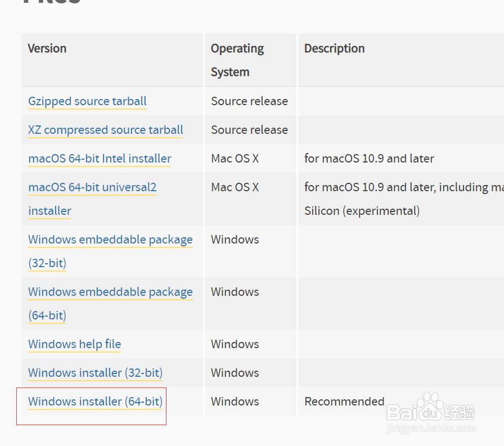Open the macOS 64-bit Intel installer link
This screenshot has width=504, height=446.
(x=99, y=158)
